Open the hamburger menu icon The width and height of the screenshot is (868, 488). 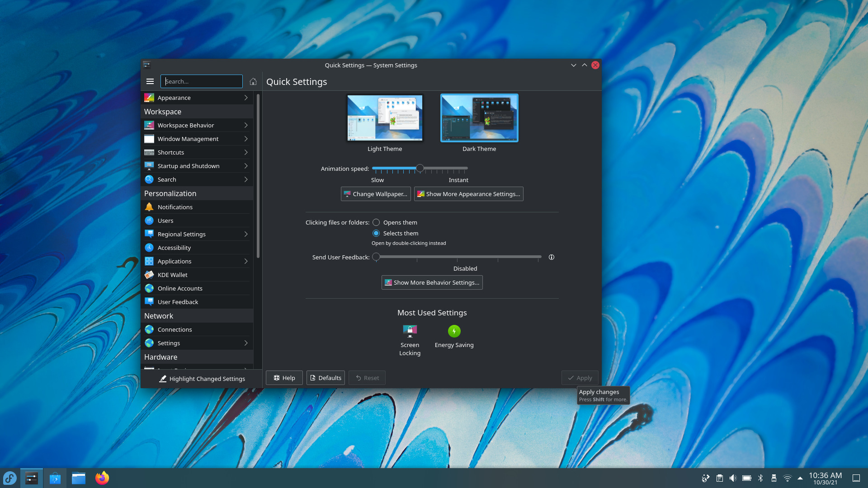click(150, 81)
